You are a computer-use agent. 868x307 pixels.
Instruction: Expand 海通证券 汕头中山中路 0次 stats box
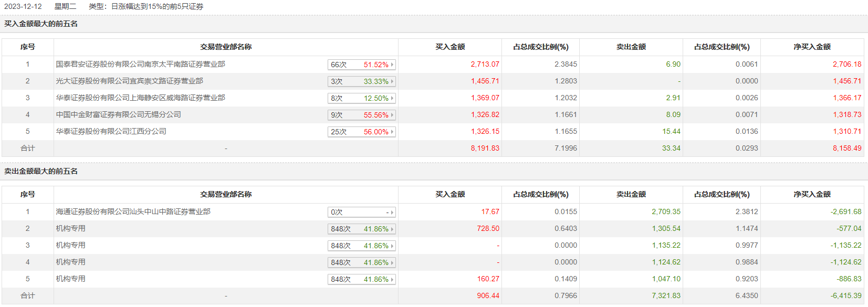pyautogui.click(x=361, y=212)
